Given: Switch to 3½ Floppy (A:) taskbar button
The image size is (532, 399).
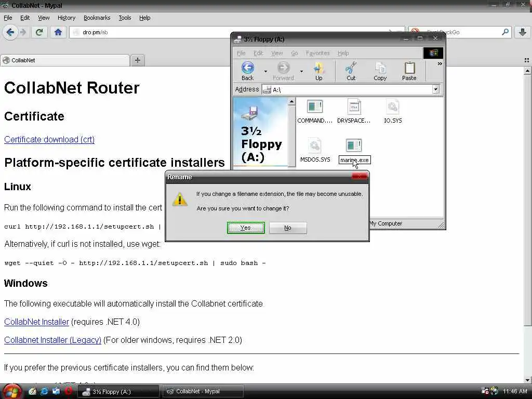Looking at the screenshot, I should [x=118, y=392].
